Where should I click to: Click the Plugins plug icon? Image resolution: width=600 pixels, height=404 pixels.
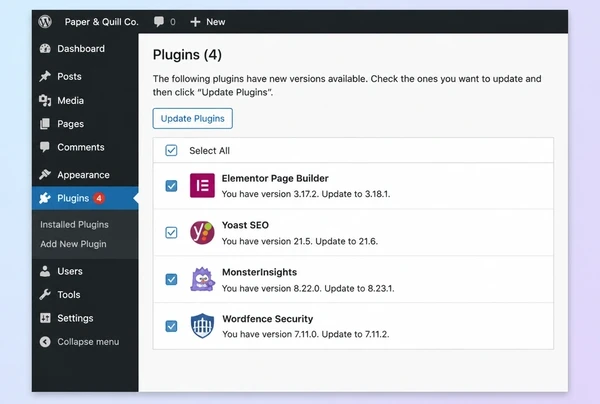45,198
